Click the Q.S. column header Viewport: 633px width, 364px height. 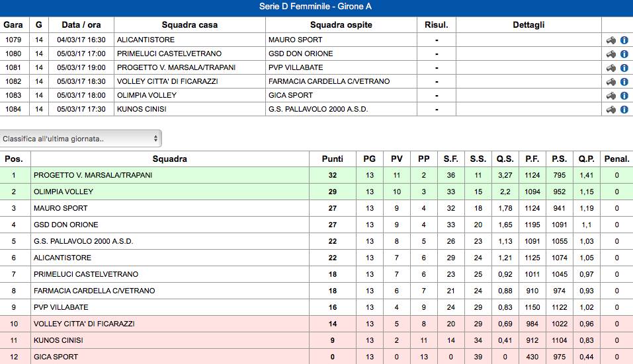tap(505, 159)
